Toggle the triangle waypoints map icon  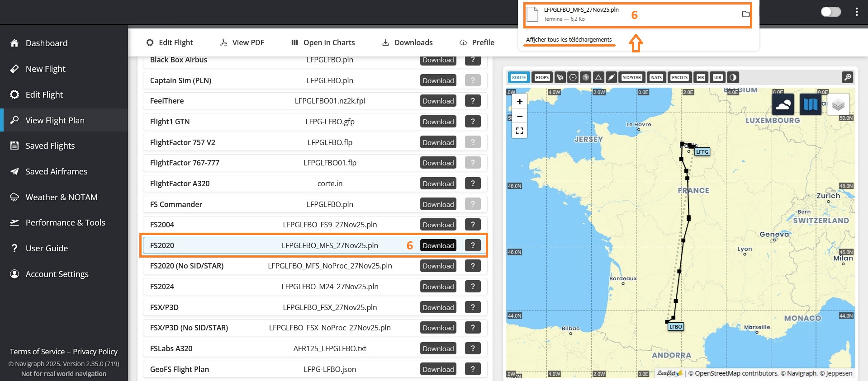coord(598,77)
